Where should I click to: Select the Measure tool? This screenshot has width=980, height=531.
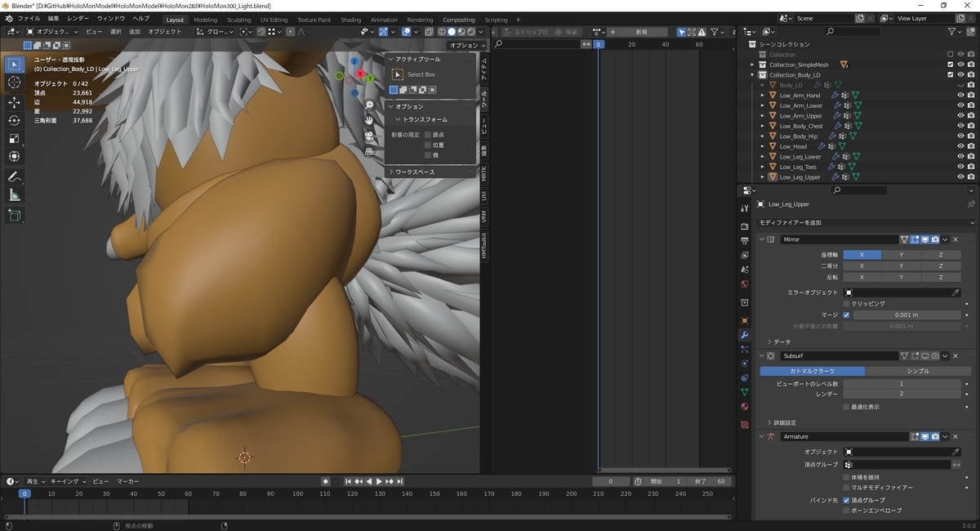[15, 194]
